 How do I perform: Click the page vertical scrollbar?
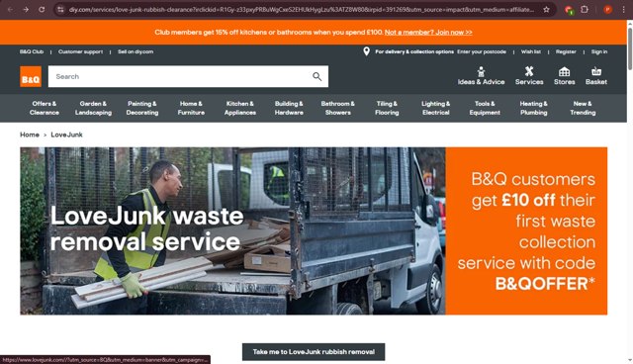[630, 48]
